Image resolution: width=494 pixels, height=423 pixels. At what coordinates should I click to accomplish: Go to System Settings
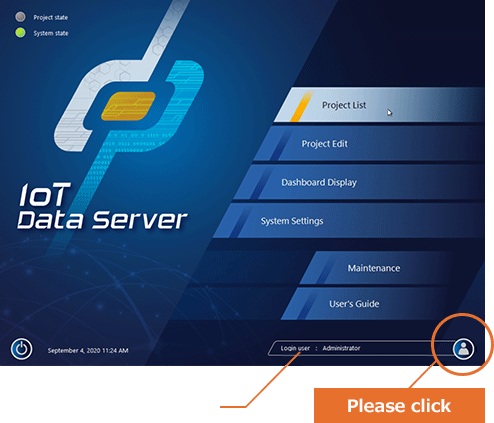(349, 221)
